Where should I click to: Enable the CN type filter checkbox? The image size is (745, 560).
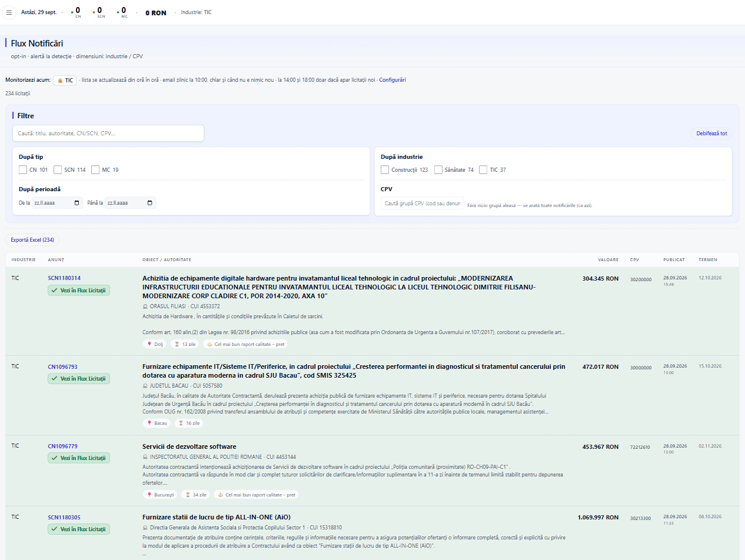click(x=23, y=170)
